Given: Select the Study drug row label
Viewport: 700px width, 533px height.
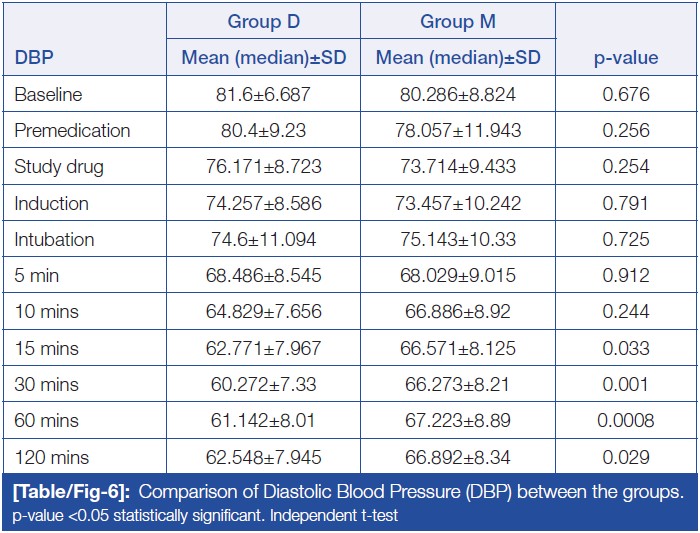Looking at the screenshot, I should pyautogui.click(x=58, y=167).
